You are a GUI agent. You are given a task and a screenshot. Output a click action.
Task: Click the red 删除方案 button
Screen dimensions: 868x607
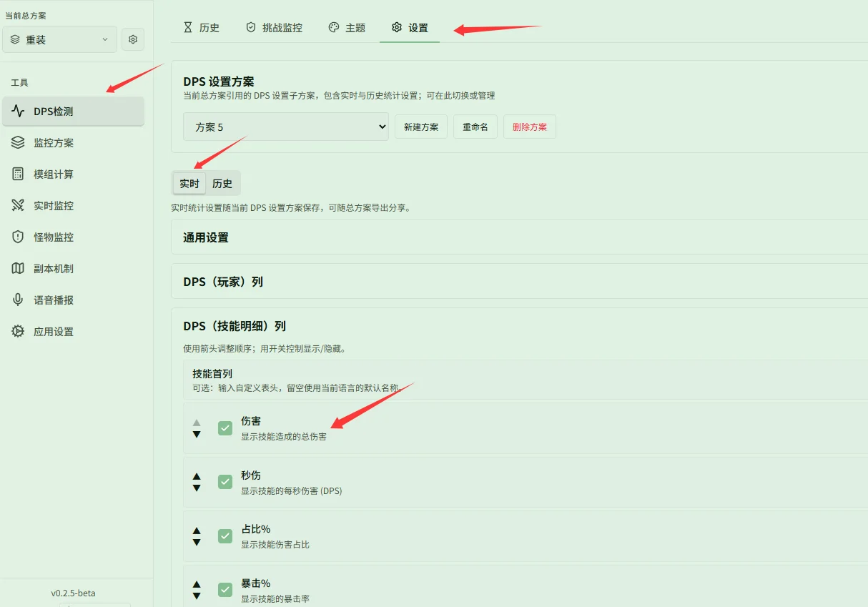click(530, 127)
